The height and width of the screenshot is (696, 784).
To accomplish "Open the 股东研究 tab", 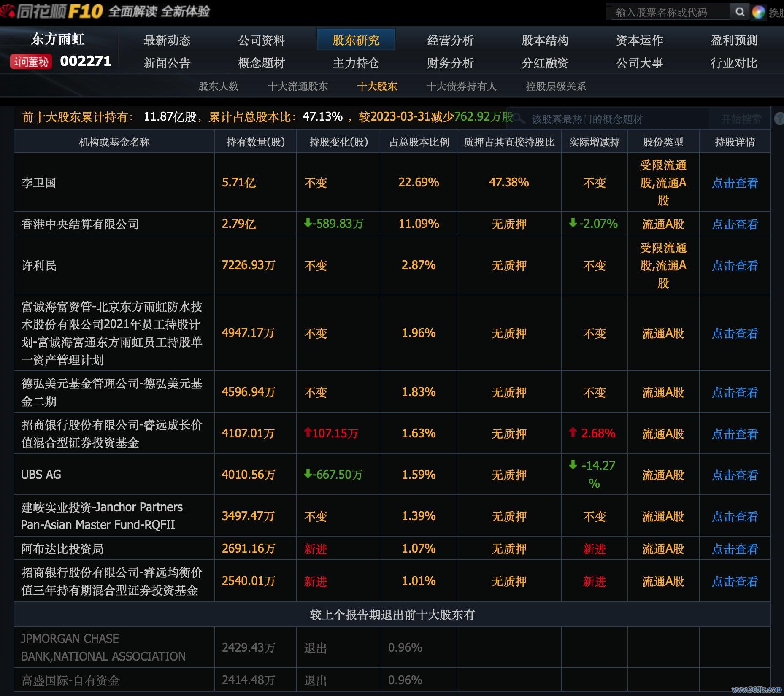I will pos(356,40).
